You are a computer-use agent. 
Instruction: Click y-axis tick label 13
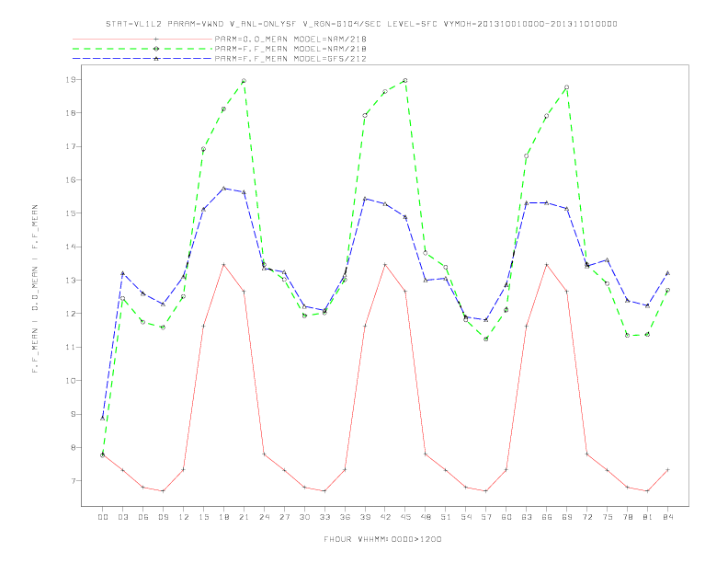pyautogui.click(x=71, y=280)
